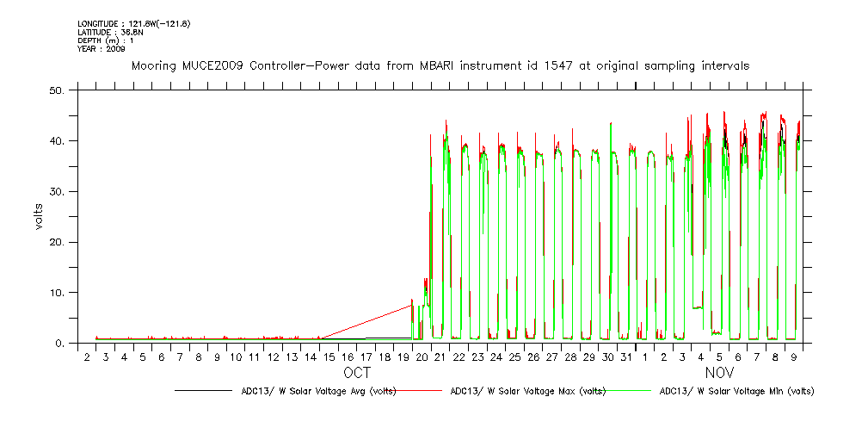
Task: Click the 30. tick label on y-axis
Action: click(x=59, y=191)
